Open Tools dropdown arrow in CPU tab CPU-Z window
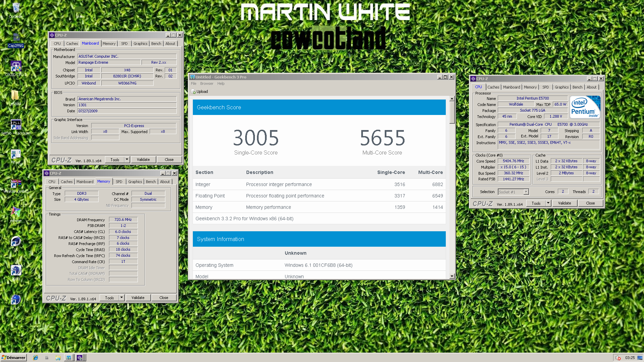Screen dimensions: 644x362 548,203
